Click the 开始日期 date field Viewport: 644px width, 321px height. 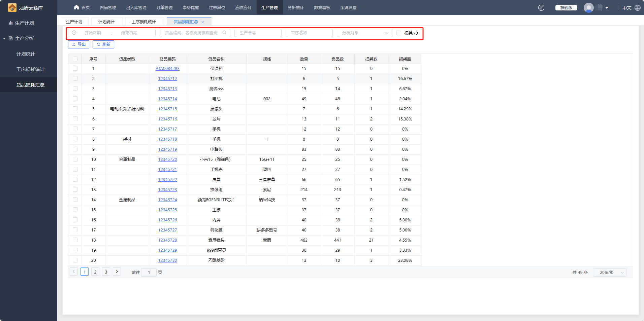click(93, 33)
